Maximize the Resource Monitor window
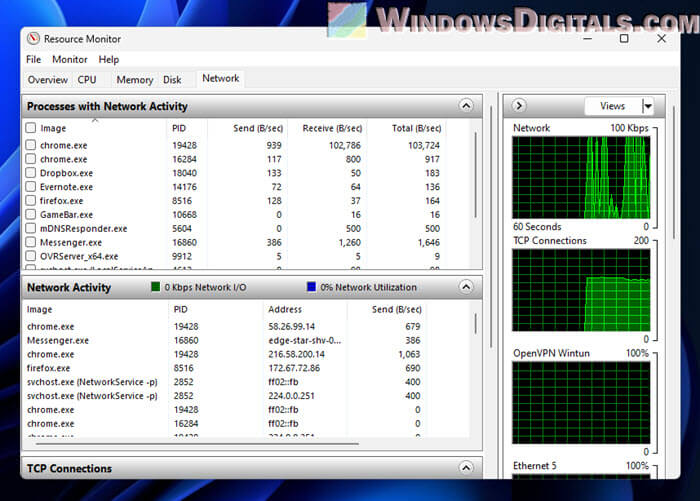The width and height of the screenshot is (700, 501). (x=624, y=38)
